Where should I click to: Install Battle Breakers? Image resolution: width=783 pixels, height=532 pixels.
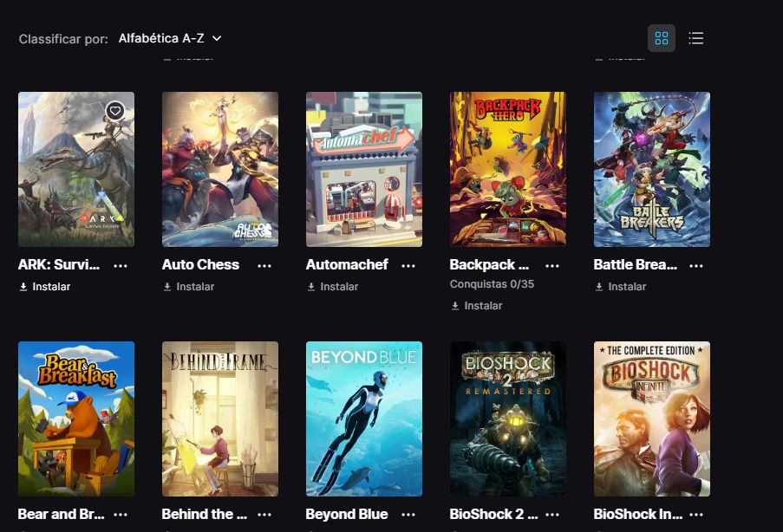621,287
